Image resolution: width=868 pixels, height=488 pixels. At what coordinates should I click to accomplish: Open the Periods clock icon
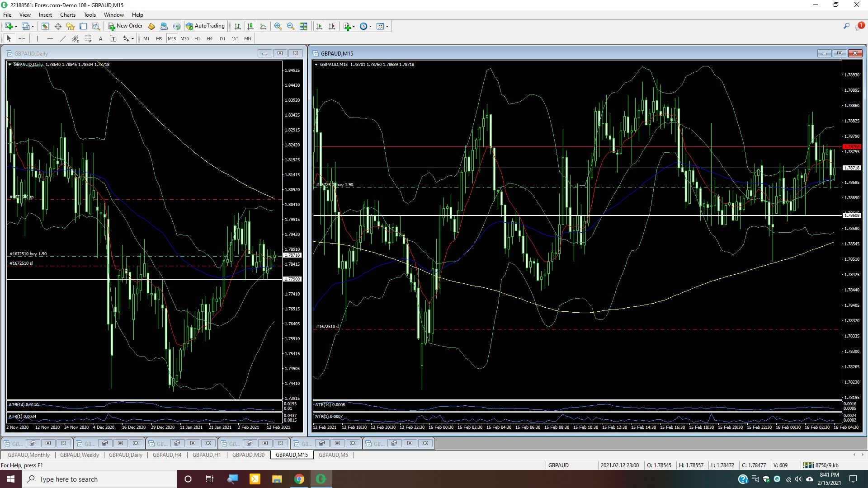tap(363, 26)
